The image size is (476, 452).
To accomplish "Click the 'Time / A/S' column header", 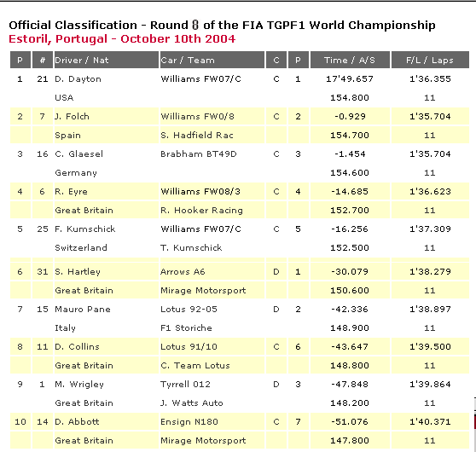I will click(350, 60).
